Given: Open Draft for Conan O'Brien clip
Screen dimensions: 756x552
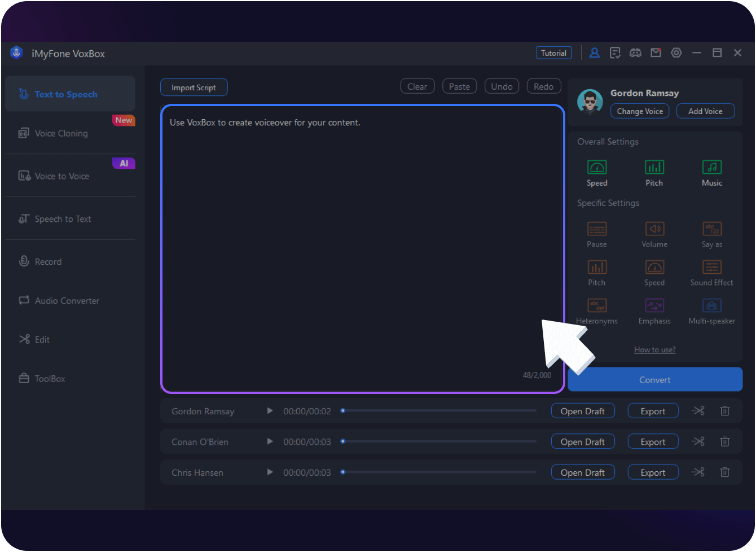Looking at the screenshot, I should tap(583, 442).
